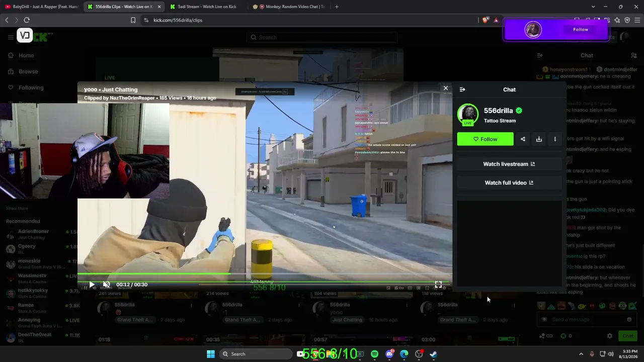Open the Watch full video link
Image resolution: width=644 pixels, height=362 pixels.
[509, 183]
